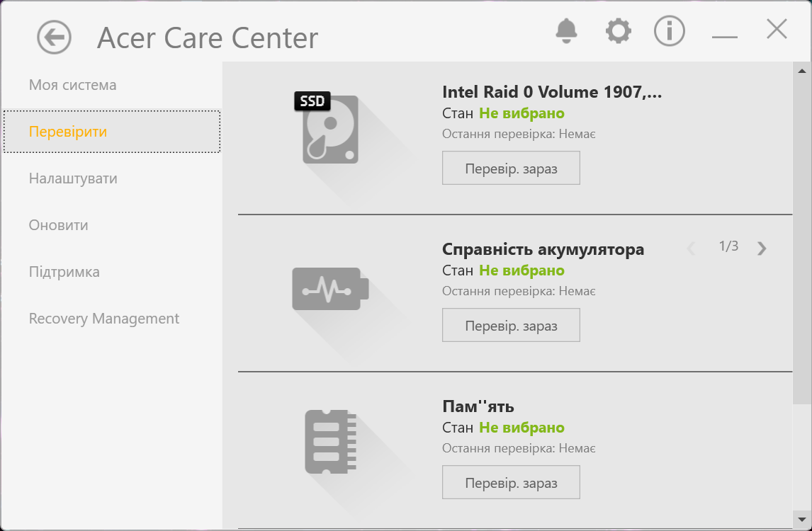Open Налаштувати section
812x531 pixels.
pos(73,178)
